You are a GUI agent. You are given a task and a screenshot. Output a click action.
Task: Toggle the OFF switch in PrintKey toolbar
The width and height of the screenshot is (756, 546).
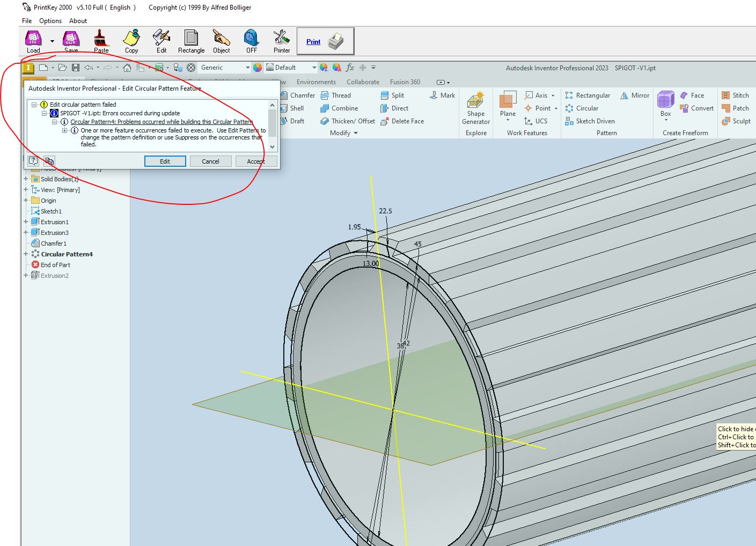tap(251, 40)
